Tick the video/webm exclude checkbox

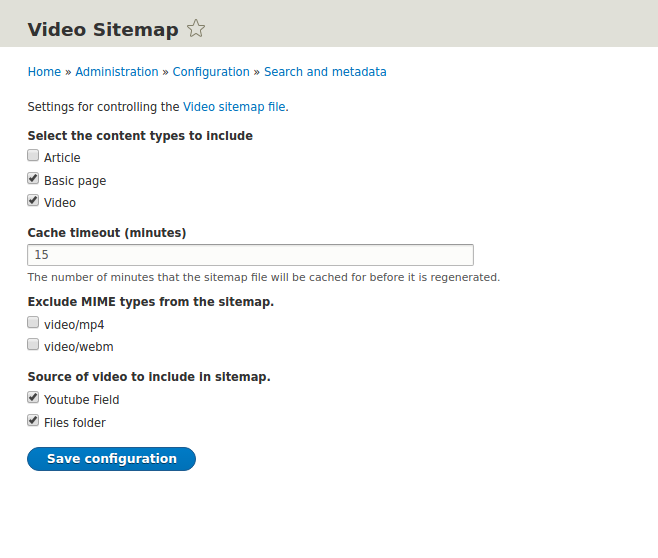tap(33, 344)
